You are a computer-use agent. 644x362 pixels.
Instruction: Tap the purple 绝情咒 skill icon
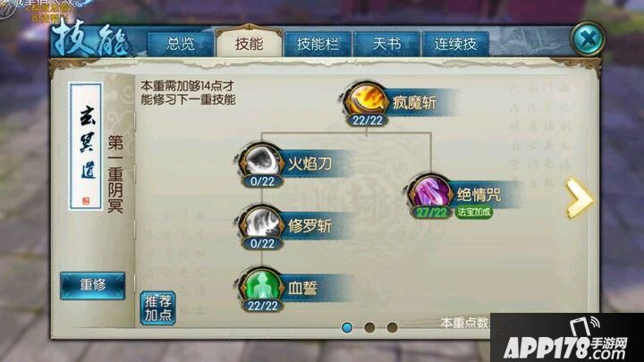coord(430,192)
